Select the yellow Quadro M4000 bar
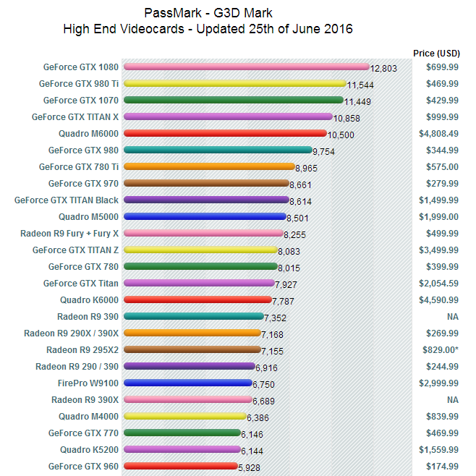This screenshot has height=476, width=476. [185, 416]
